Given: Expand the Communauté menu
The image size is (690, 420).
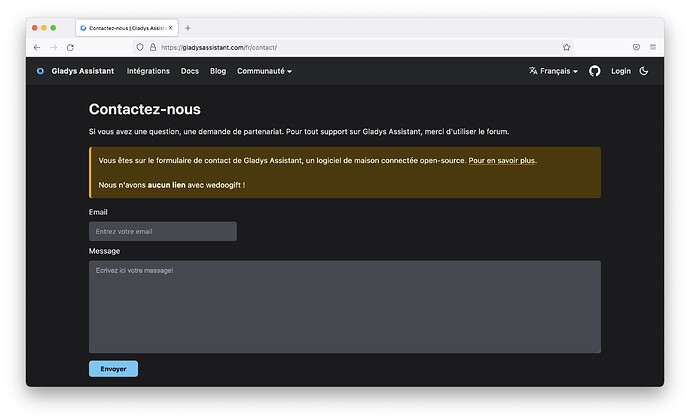Looking at the screenshot, I should coord(264,71).
